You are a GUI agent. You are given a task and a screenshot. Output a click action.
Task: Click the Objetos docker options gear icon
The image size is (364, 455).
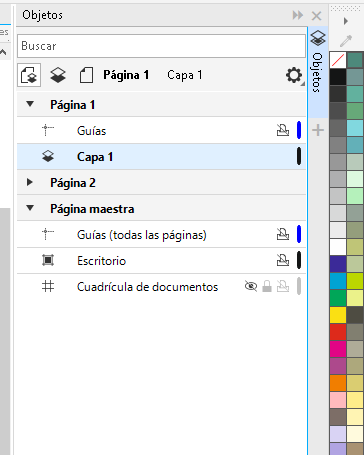coord(294,75)
